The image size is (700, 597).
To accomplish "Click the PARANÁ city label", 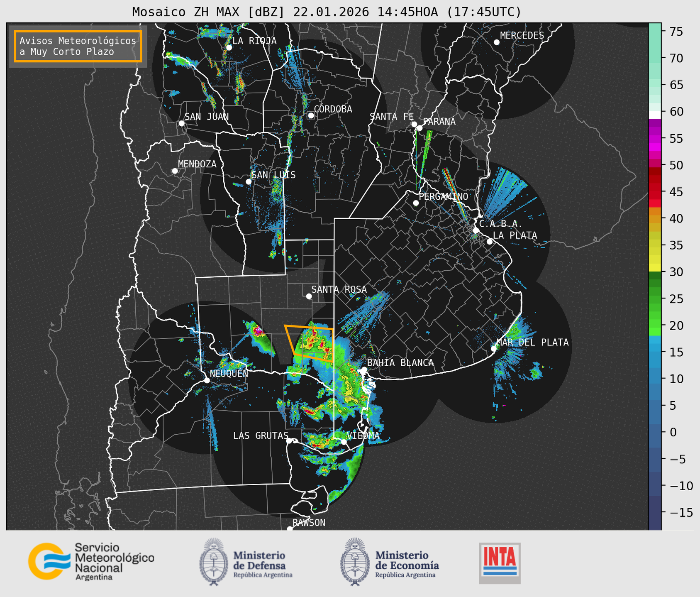I will click(x=439, y=121).
